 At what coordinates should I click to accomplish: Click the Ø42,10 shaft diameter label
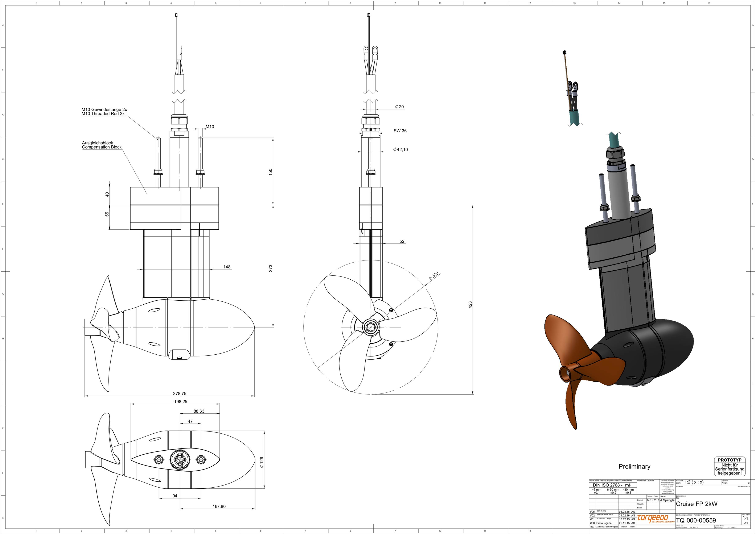[400, 149]
